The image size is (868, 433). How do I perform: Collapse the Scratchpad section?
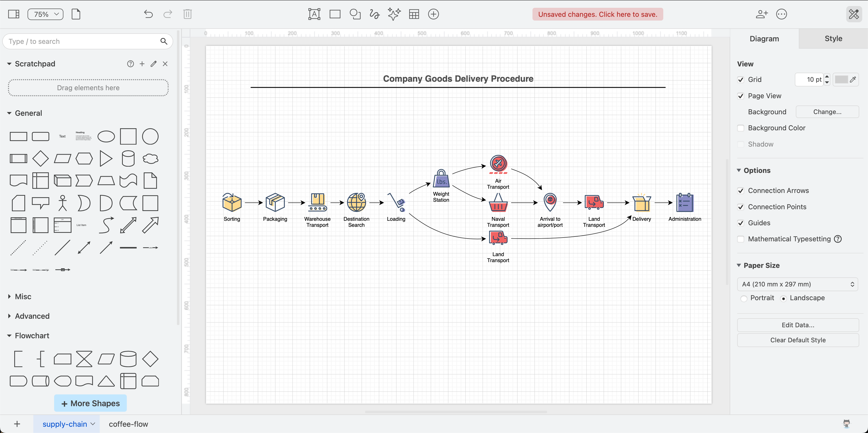(9, 64)
